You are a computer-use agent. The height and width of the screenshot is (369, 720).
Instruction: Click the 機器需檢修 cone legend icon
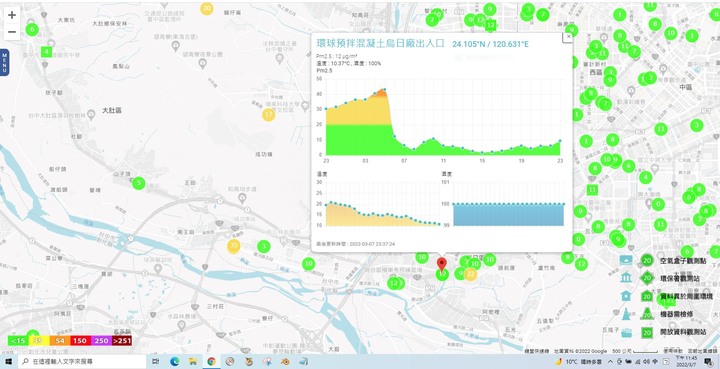[626, 314]
